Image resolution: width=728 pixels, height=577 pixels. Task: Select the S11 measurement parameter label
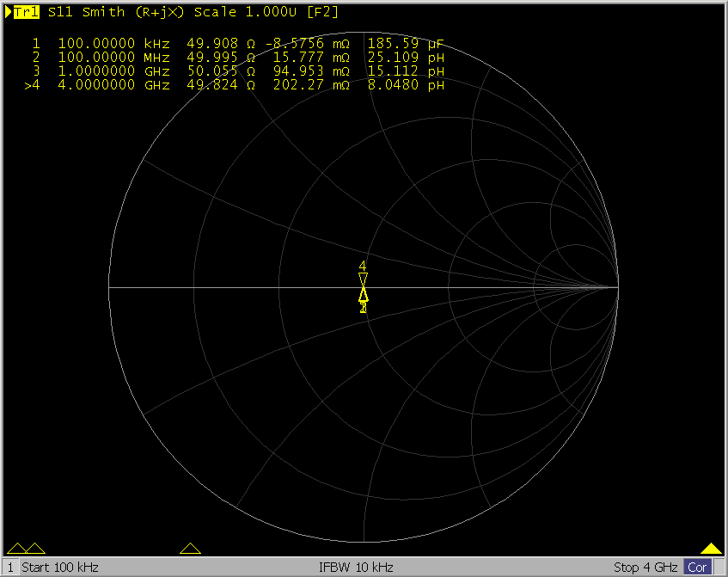pos(61,12)
